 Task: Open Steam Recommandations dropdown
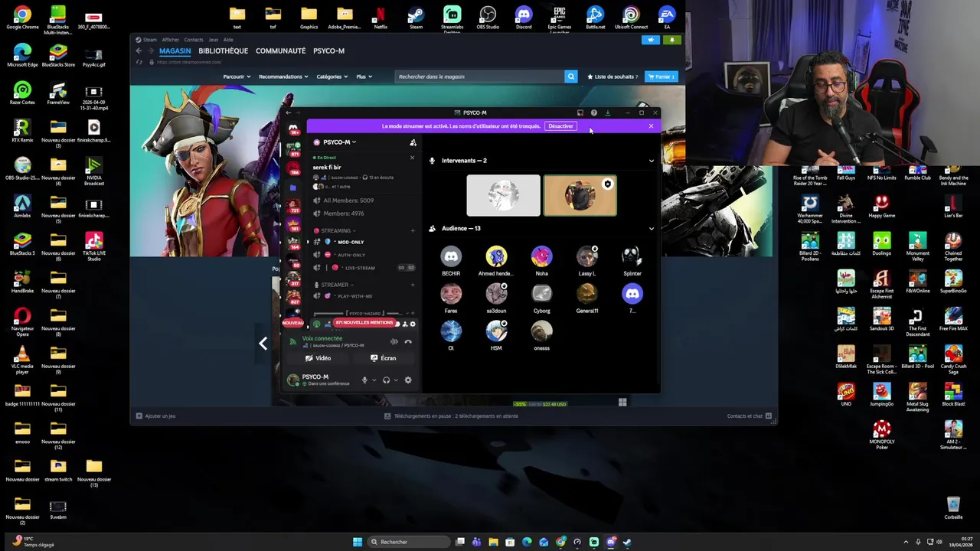click(283, 77)
